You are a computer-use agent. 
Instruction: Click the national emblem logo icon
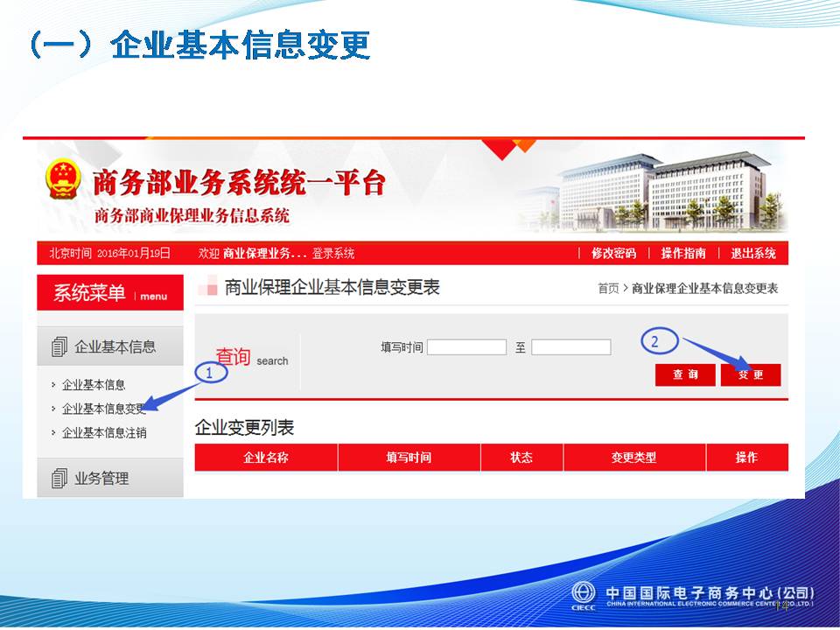pos(62,179)
